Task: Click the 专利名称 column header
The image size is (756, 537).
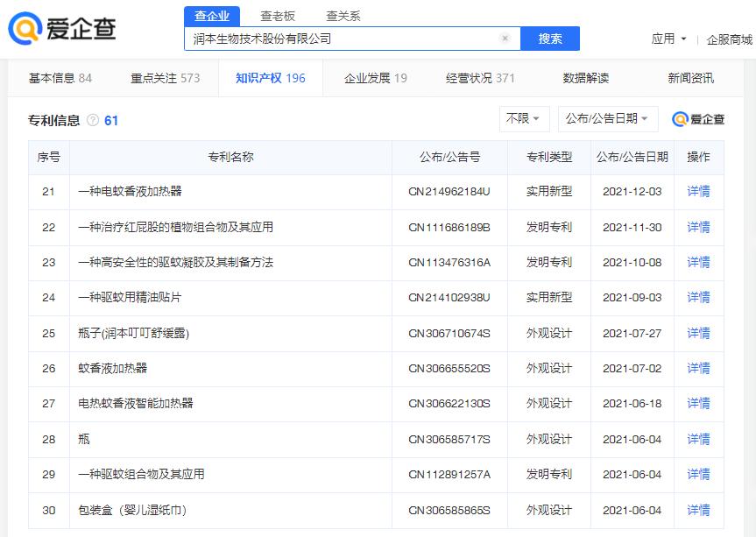Action: pyautogui.click(x=230, y=157)
